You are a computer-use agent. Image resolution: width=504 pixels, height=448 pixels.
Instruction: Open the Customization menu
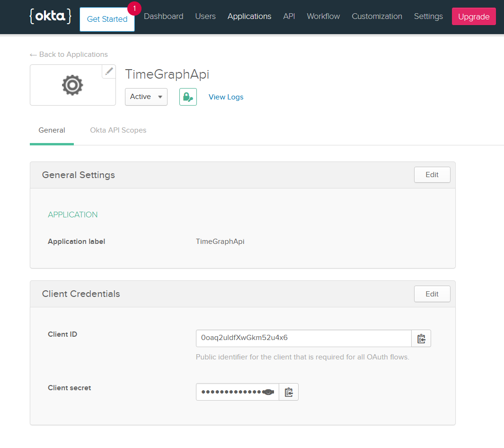[377, 16]
